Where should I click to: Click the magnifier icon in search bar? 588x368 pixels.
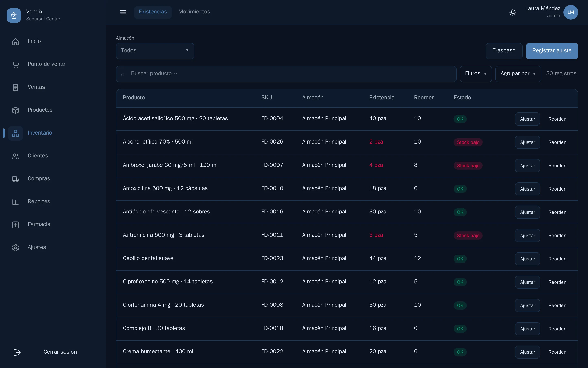tap(123, 74)
